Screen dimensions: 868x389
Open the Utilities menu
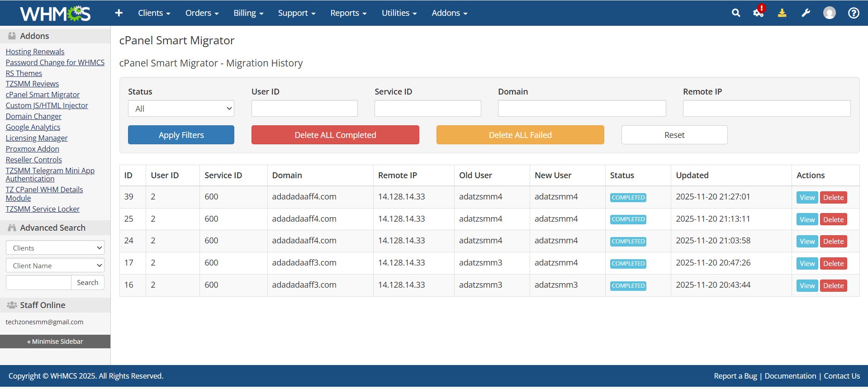tap(399, 13)
